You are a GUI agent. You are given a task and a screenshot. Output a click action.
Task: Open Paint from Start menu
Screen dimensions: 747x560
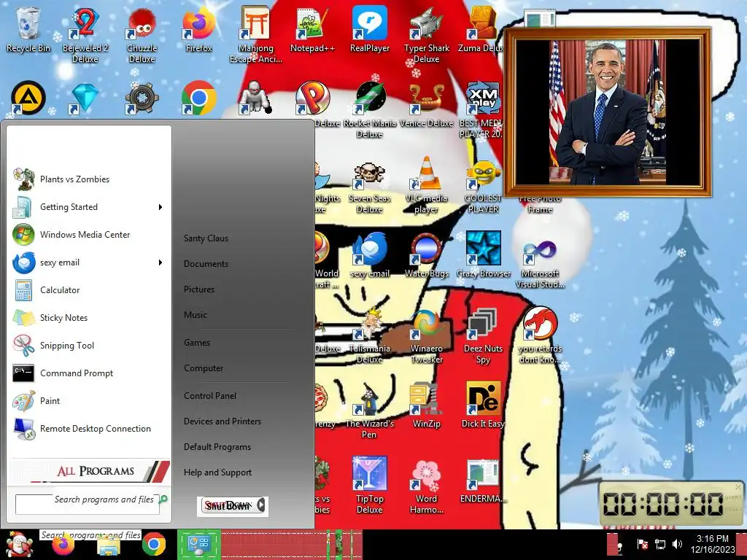pyautogui.click(x=88, y=401)
